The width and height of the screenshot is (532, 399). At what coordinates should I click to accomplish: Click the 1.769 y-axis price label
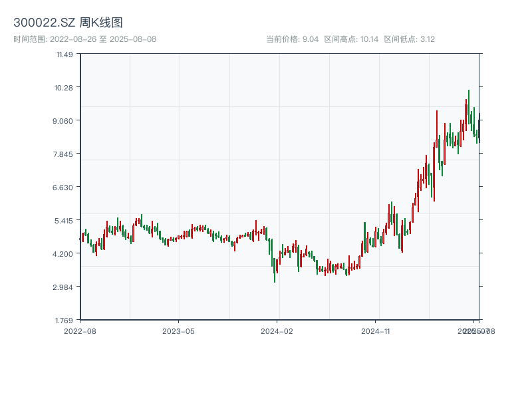63,320
